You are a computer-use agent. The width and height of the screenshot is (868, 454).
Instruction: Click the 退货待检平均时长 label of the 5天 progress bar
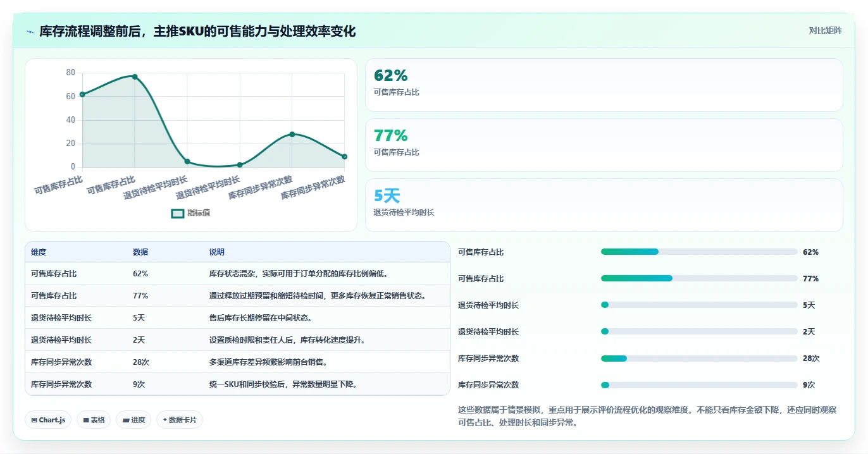488,305
